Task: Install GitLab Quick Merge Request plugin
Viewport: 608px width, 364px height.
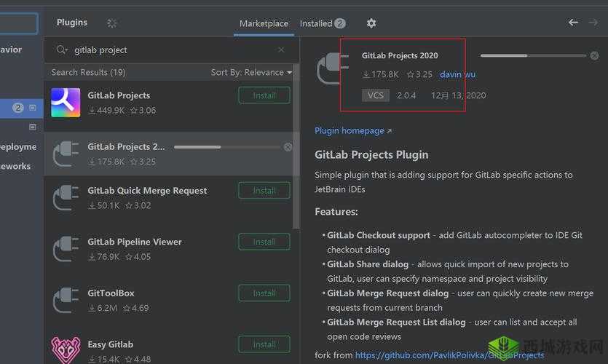Action: tap(264, 191)
